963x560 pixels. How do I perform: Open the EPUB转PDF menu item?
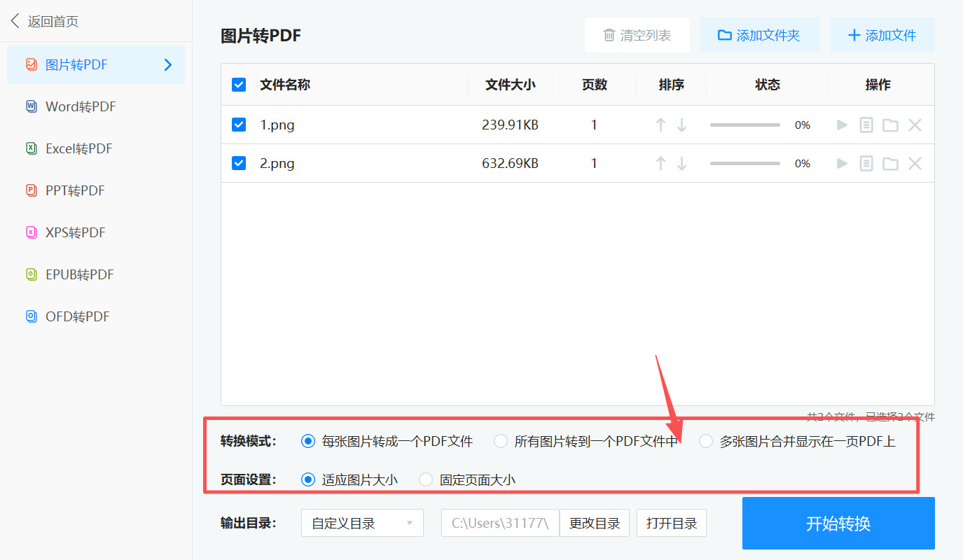click(x=97, y=274)
